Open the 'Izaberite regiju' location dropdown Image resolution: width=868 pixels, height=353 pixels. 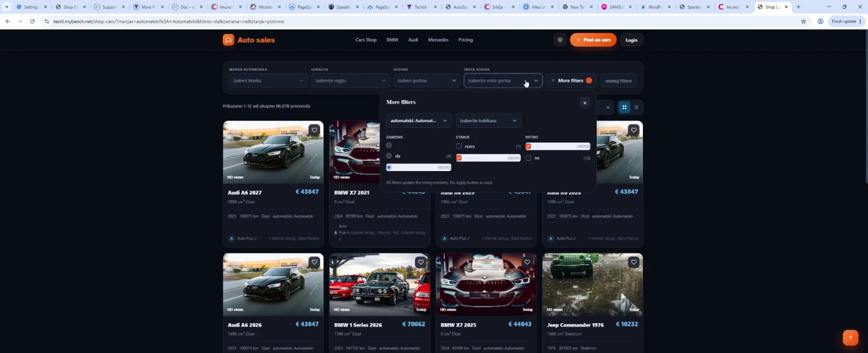350,80
